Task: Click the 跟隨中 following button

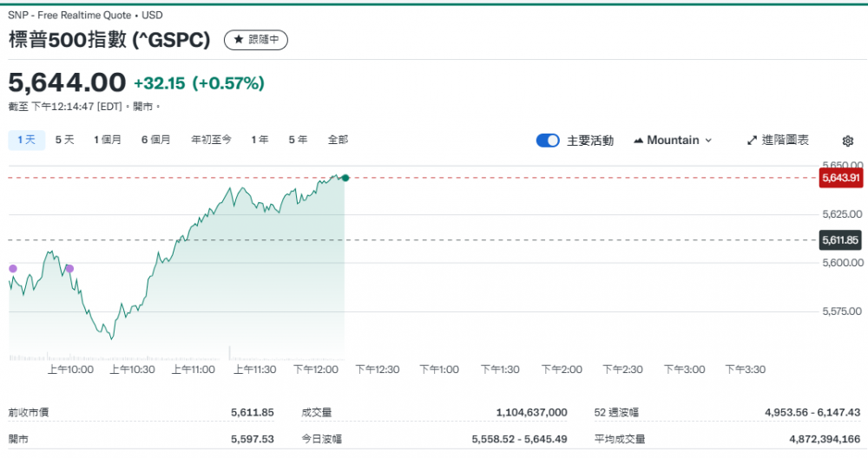Action: pyautogui.click(x=256, y=40)
